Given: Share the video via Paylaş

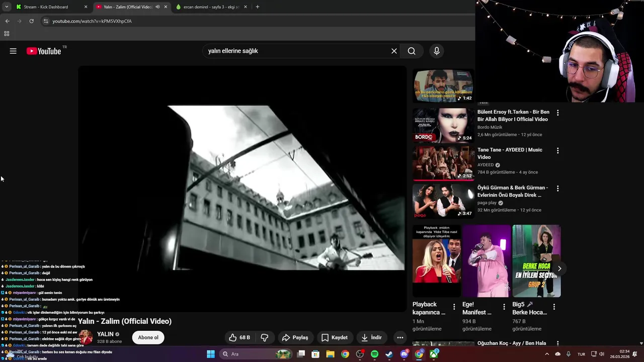Looking at the screenshot, I should point(295,337).
